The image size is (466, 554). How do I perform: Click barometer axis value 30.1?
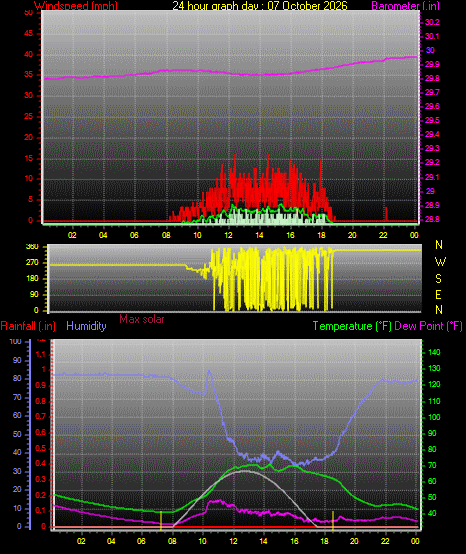click(x=432, y=36)
